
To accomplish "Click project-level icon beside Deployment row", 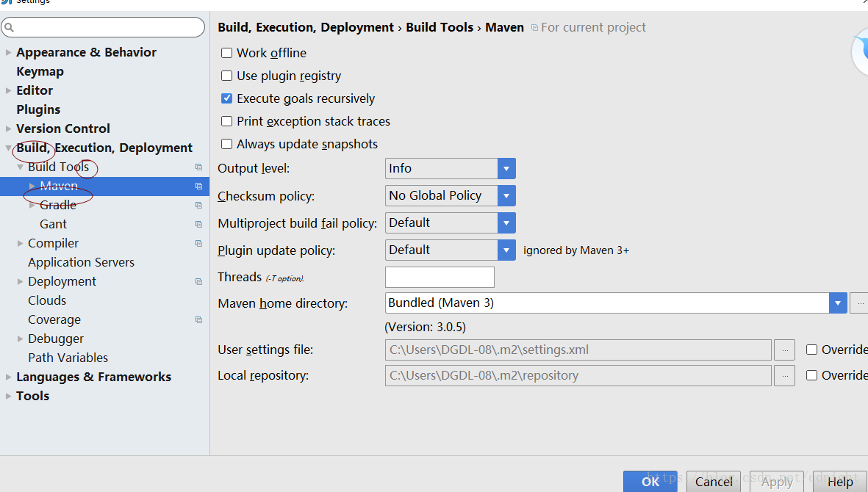I will click(x=198, y=281).
